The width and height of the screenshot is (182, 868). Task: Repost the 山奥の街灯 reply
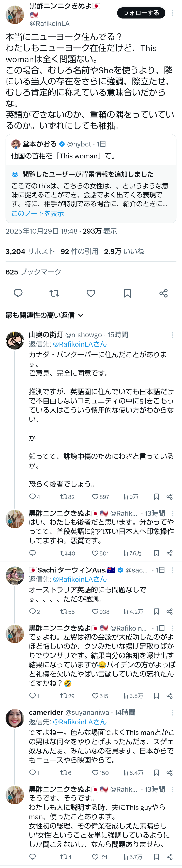[64, 497]
